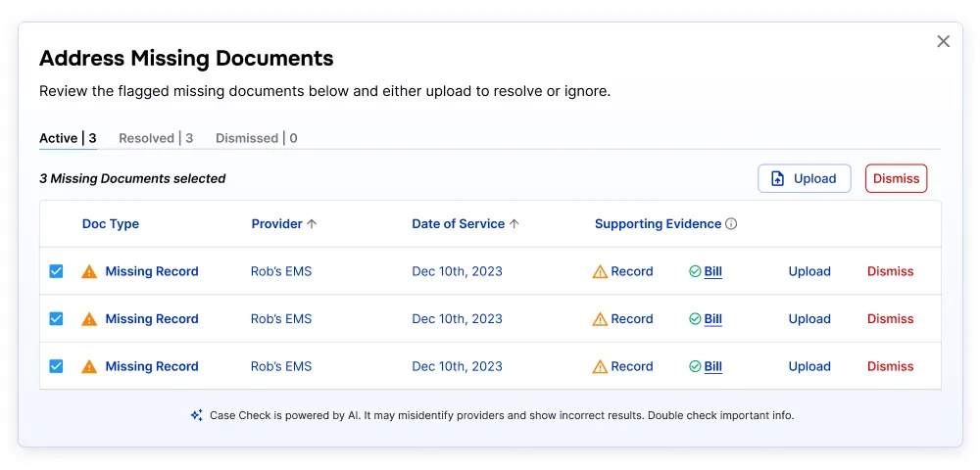Deselect the second Missing Record row checkbox

(x=56, y=318)
